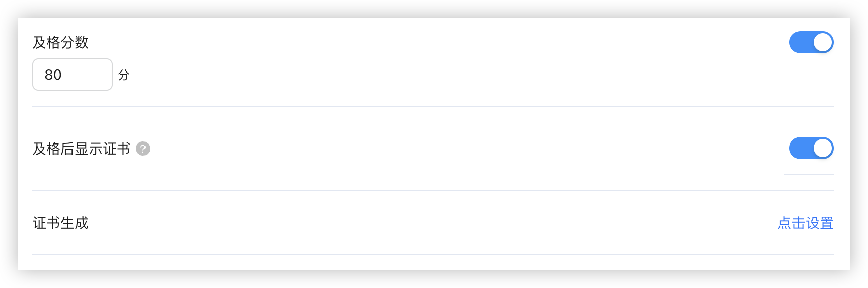Click the 分 unit label beside the score field
This screenshot has height=288, width=868.
coord(124,75)
